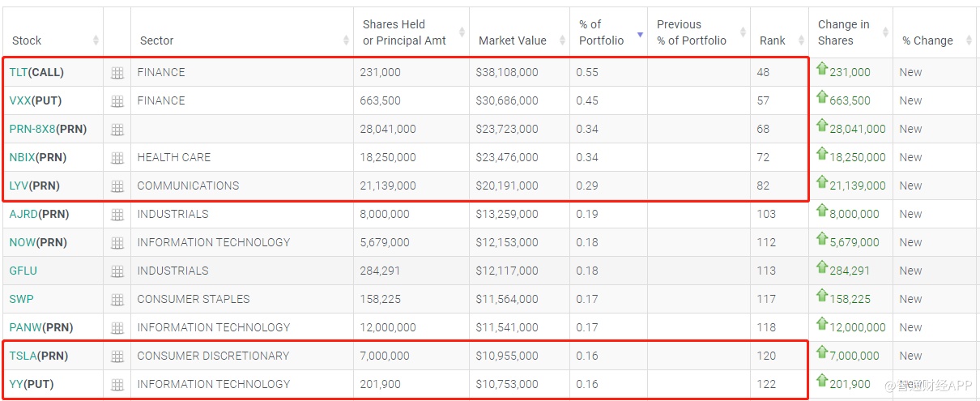Open the grid icon in the TLT(CALL) row

117,73
